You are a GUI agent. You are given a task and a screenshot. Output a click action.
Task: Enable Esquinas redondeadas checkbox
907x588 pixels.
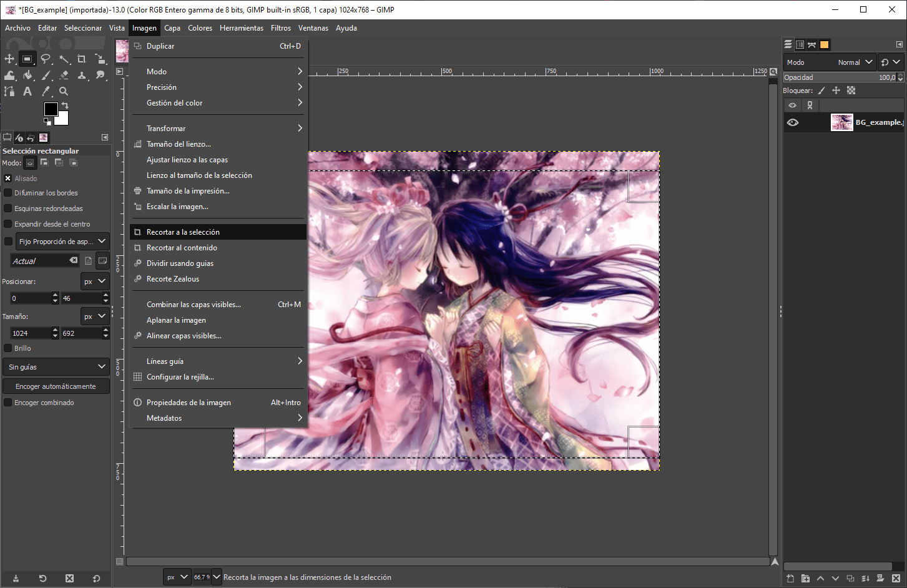point(8,208)
